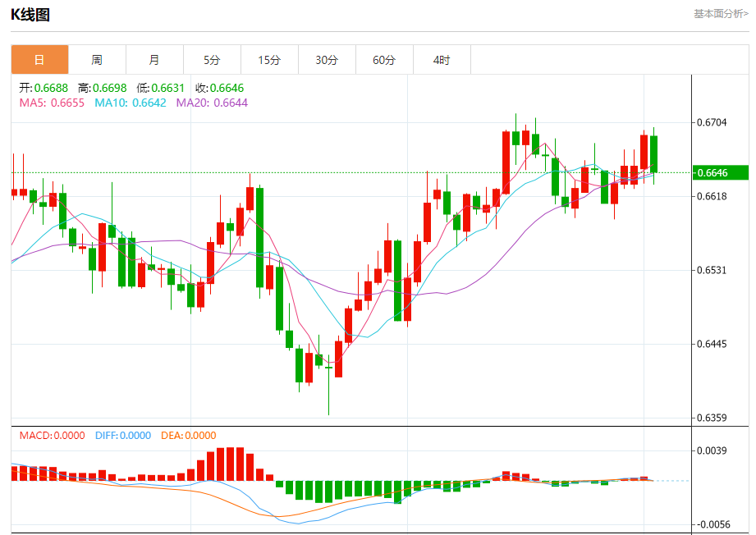Image resolution: width=756 pixels, height=535 pixels.
Task: Open the 4时 interval tab
Action: [x=441, y=60]
